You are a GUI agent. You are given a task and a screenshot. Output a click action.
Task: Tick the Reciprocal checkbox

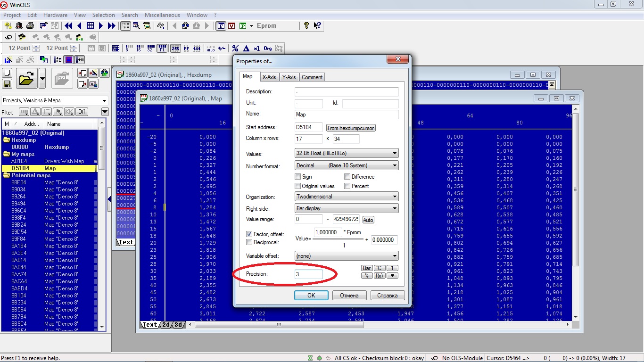click(249, 242)
